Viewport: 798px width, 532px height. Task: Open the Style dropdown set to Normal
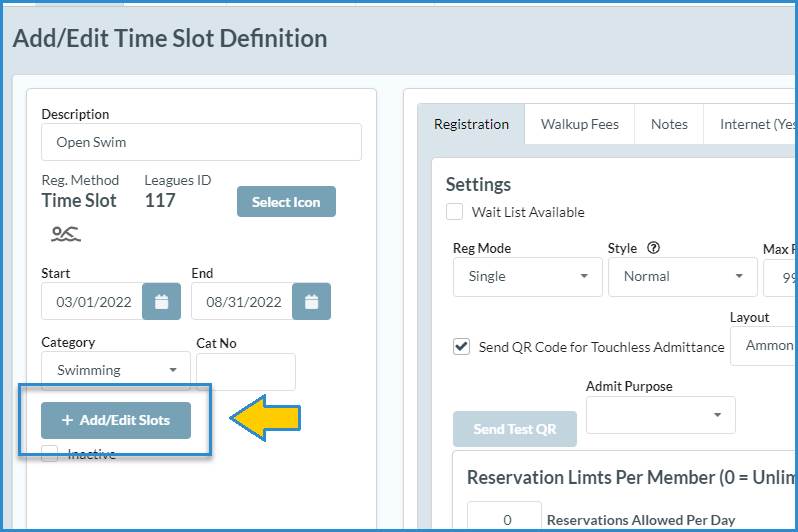[x=682, y=277]
